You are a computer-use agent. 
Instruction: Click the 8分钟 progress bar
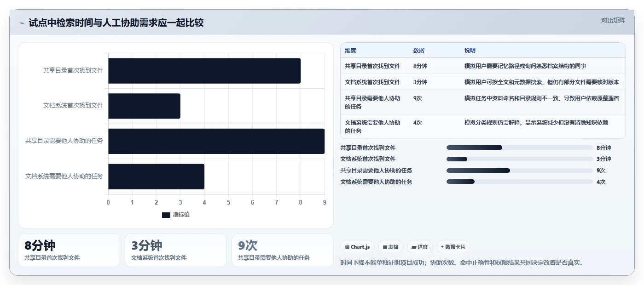520,148
